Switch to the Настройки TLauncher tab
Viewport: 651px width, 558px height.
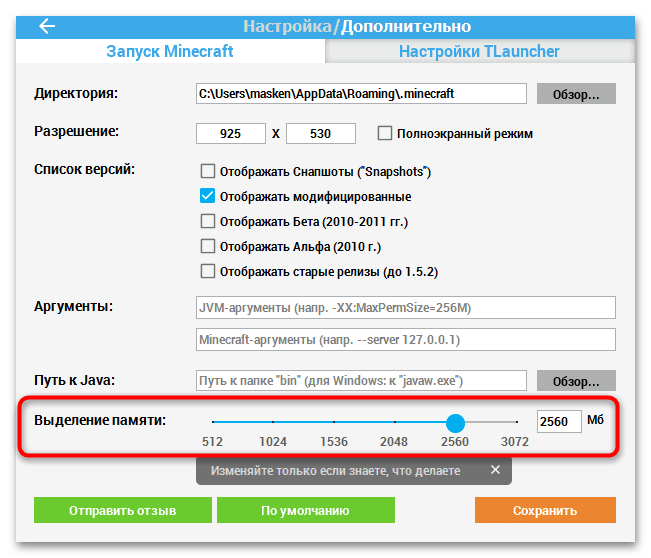[x=479, y=51]
